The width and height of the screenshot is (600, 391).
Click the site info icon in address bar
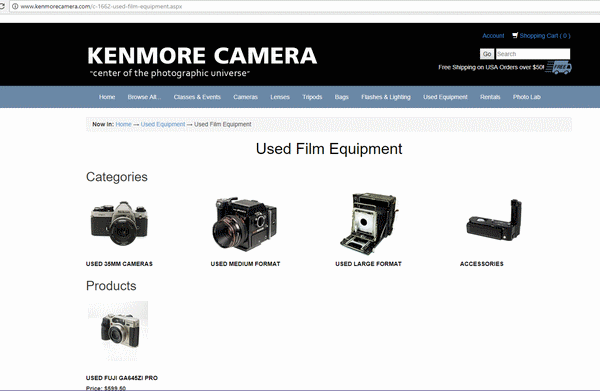point(15,6)
